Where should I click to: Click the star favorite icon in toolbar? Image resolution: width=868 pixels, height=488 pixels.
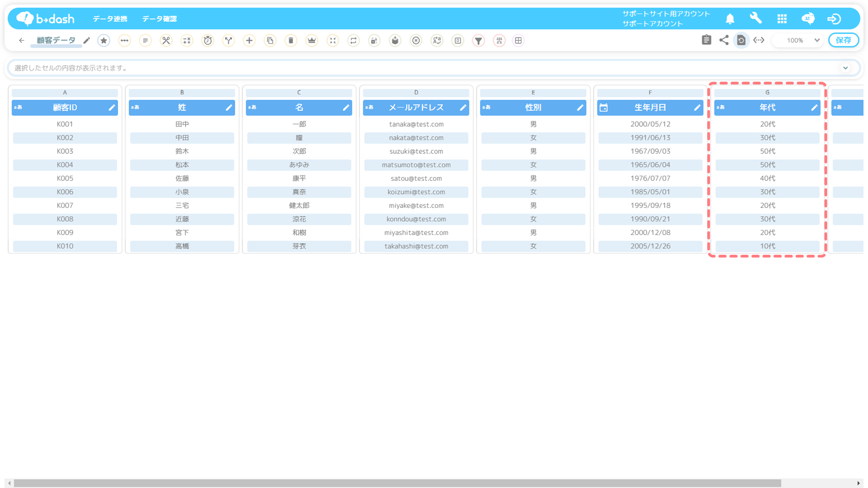(104, 40)
